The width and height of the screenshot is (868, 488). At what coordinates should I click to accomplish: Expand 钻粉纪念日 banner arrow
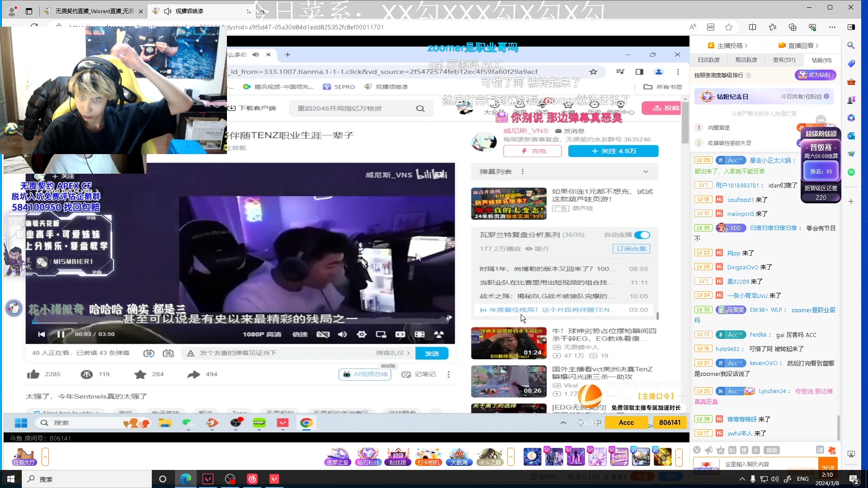tap(826, 97)
